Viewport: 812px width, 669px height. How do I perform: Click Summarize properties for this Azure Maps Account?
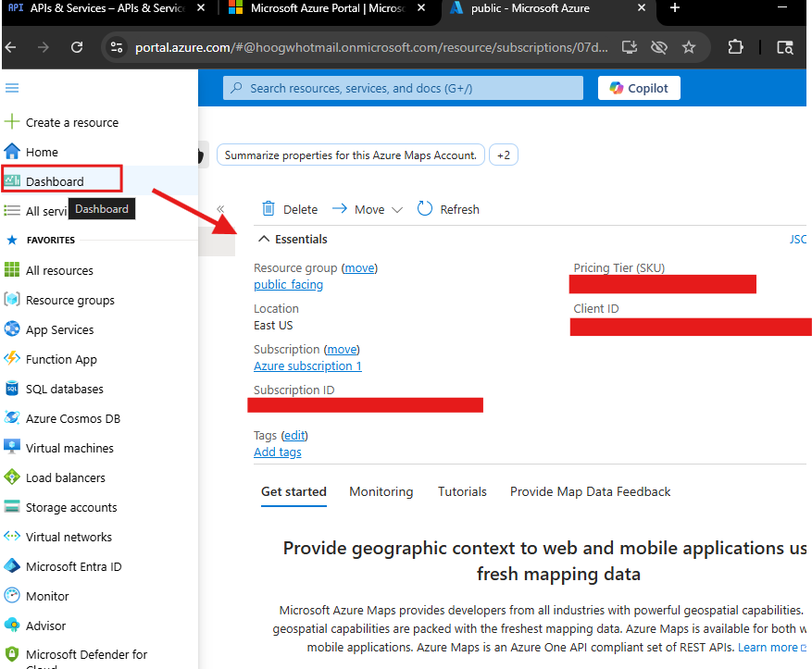tap(351, 155)
